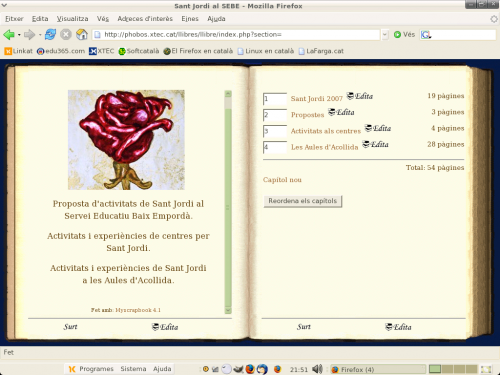Open the forward button history dropdown arrow
This screenshot has width=500, height=375.
tap(40, 35)
